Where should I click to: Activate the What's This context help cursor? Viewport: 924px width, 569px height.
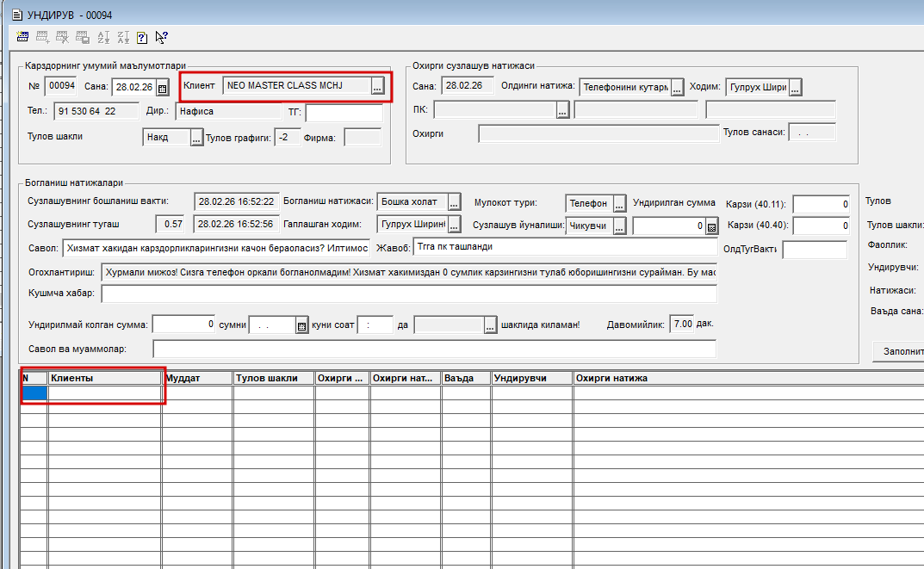(162, 37)
